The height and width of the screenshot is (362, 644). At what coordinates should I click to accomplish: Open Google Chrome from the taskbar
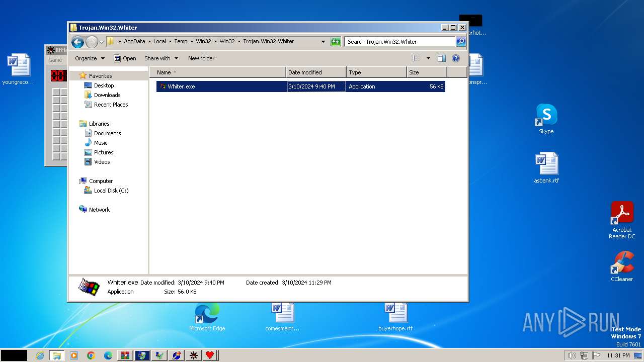[x=91, y=355]
